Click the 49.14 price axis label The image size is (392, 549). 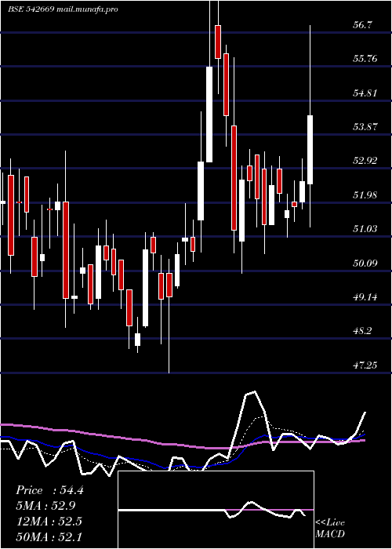[365, 297]
